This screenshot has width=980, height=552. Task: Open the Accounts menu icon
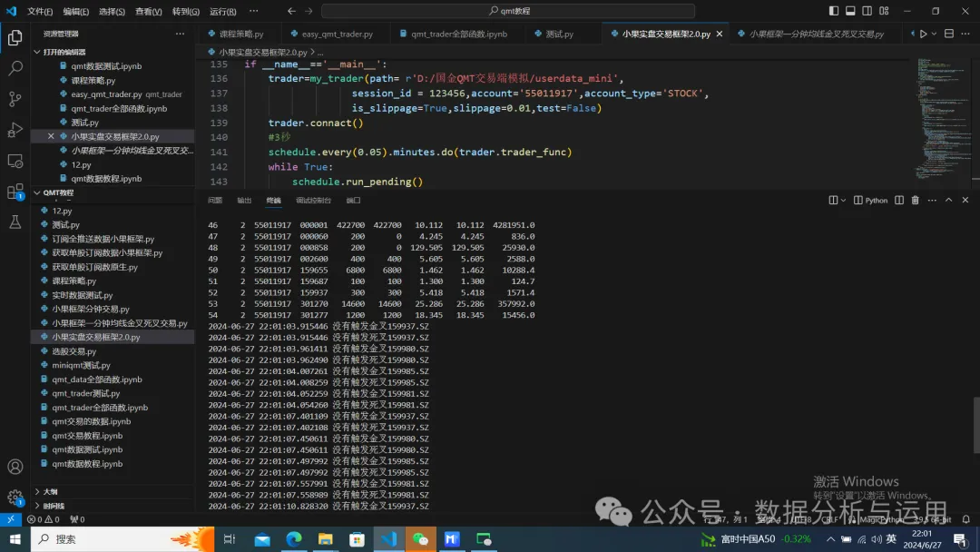click(15, 467)
